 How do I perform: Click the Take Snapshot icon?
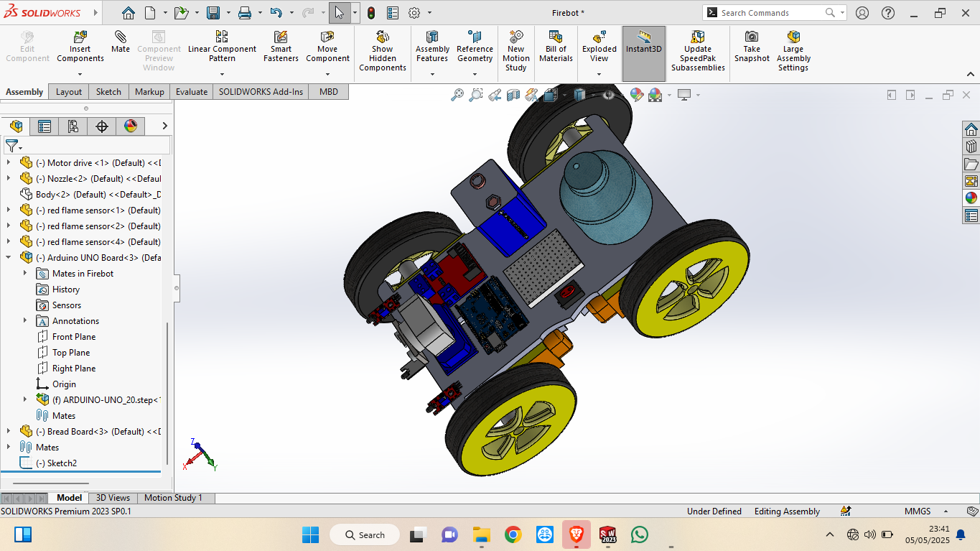tap(752, 37)
